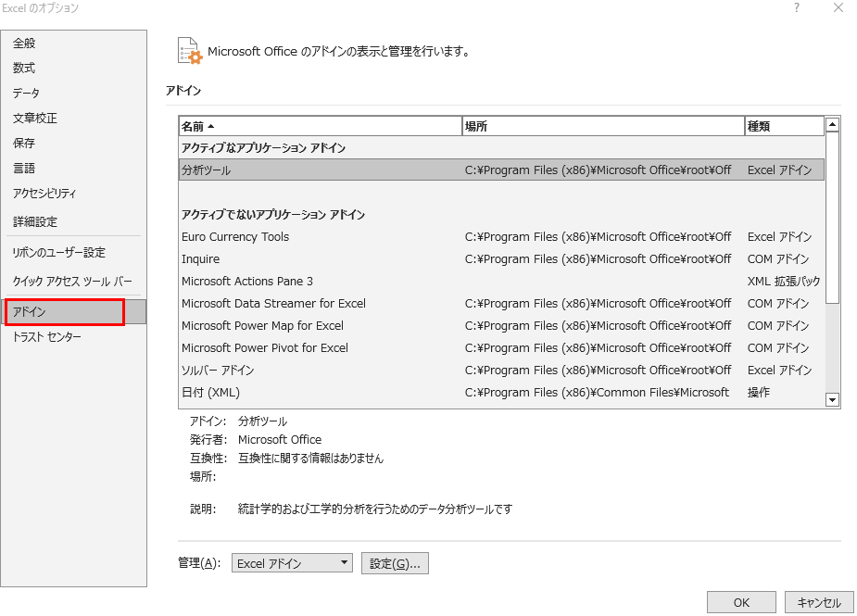Open the トラスト センター category
Image resolution: width=857 pixels, height=616 pixels.
click(47, 337)
